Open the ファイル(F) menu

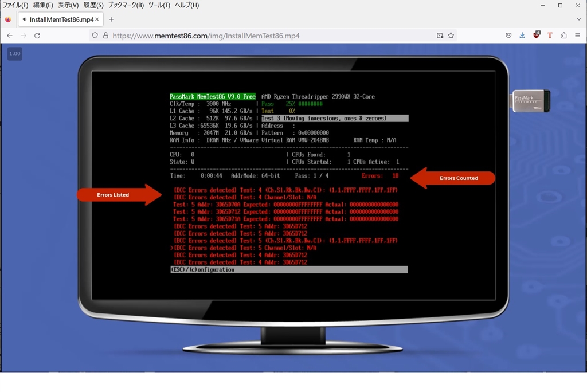point(15,5)
